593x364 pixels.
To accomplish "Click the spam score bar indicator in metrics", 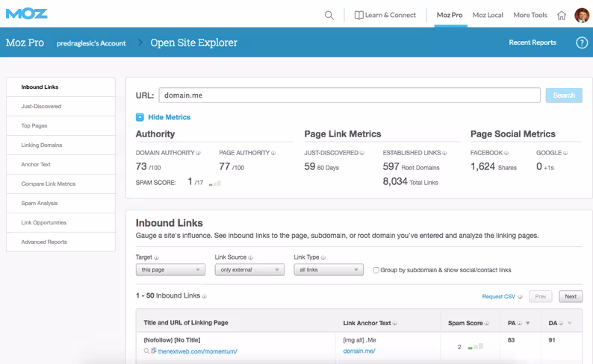I will 215,183.
